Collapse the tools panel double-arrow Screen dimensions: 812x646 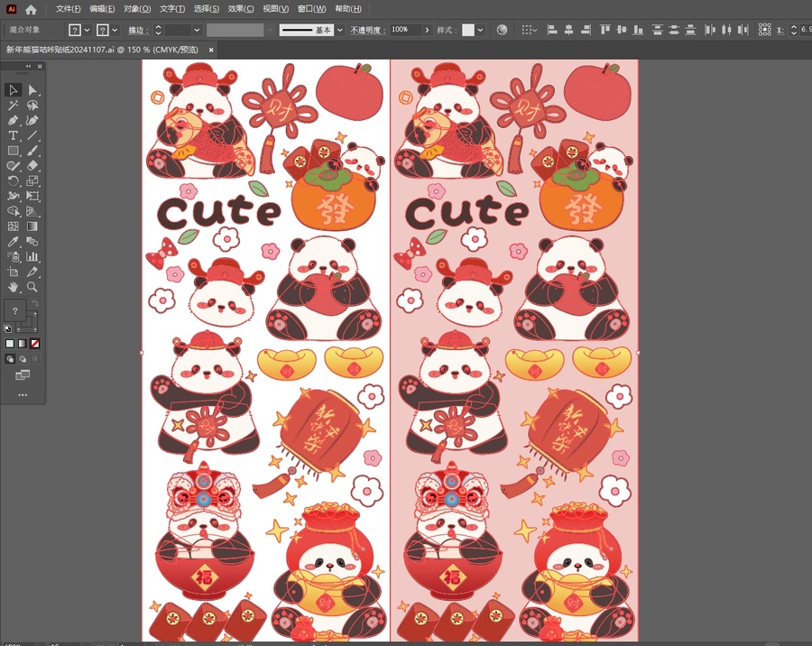coord(28,66)
